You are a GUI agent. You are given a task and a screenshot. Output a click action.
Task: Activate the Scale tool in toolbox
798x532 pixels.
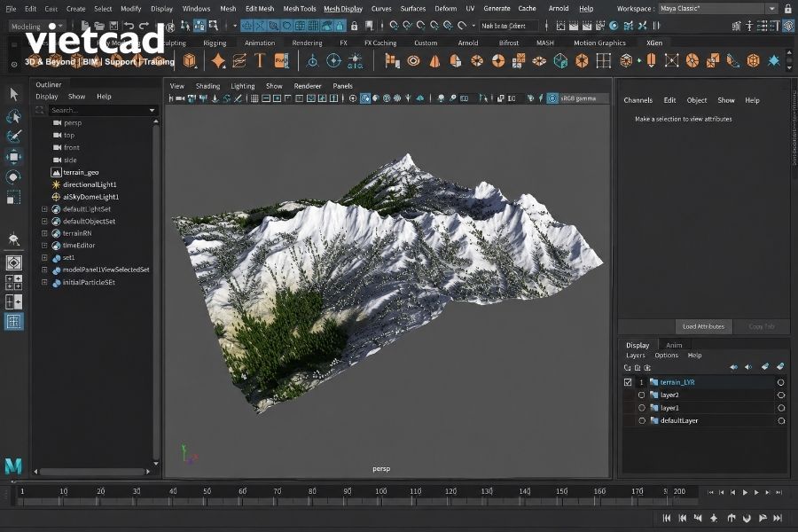[x=13, y=197]
